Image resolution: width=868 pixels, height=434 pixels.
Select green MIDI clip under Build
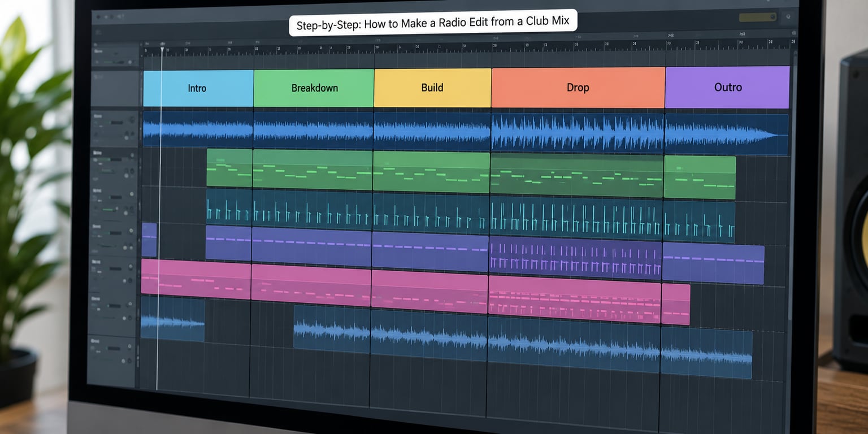[x=431, y=172]
